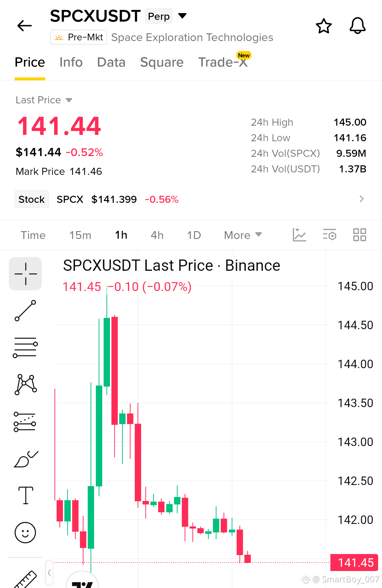The height and width of the screenshot is (588, 382).
Task: Choose the horizontal lines tool
Action: click(x=25, y=347)
